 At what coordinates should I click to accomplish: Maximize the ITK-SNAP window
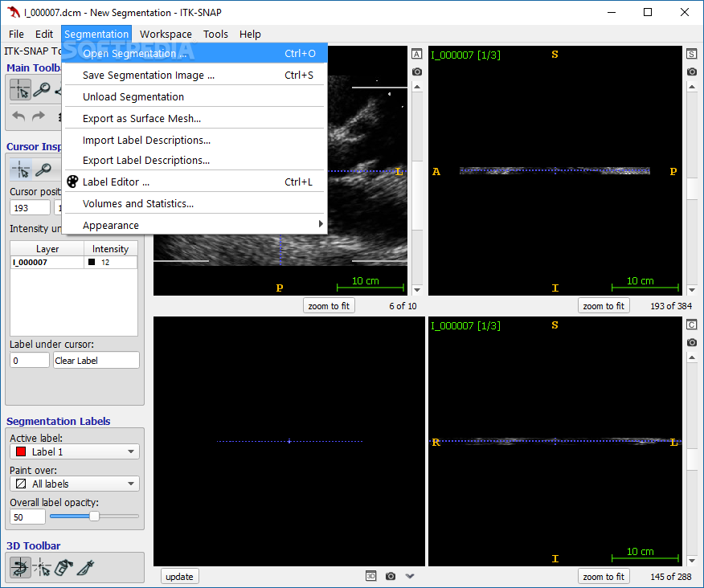tap(648, 12)
